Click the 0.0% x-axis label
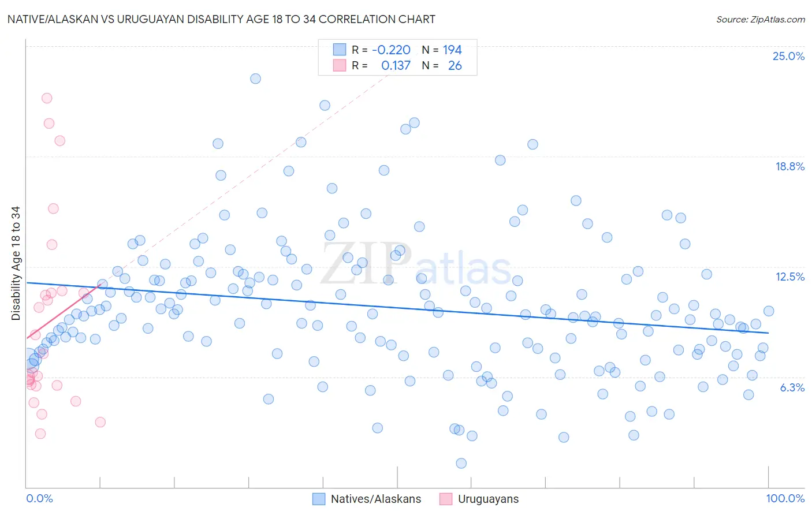The width and height of the screenshot is (812, 515). [39, 498]
